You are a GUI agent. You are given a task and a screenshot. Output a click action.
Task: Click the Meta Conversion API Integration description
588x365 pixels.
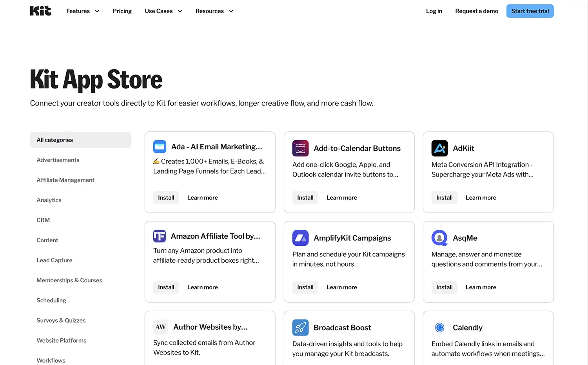[483, 169]
